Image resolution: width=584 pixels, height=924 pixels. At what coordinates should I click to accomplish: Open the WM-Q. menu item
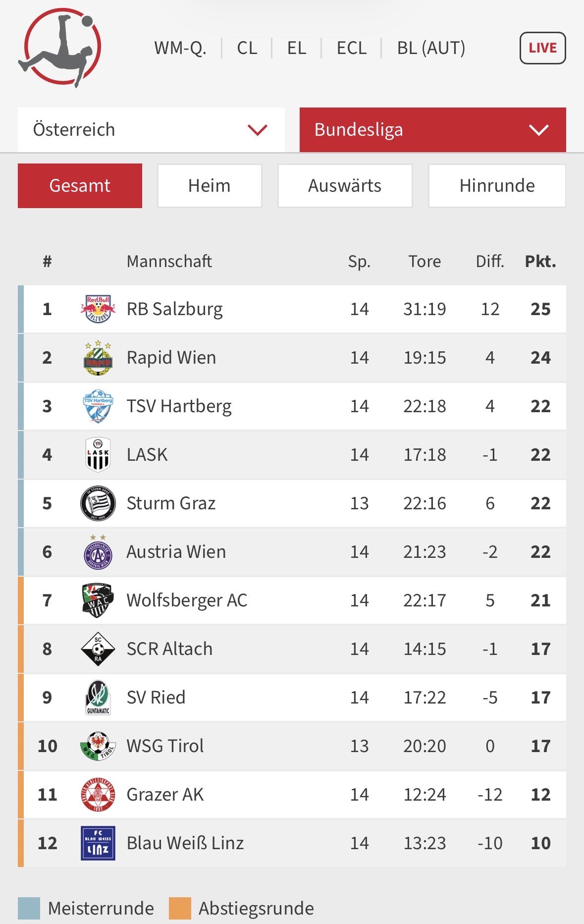180,48
